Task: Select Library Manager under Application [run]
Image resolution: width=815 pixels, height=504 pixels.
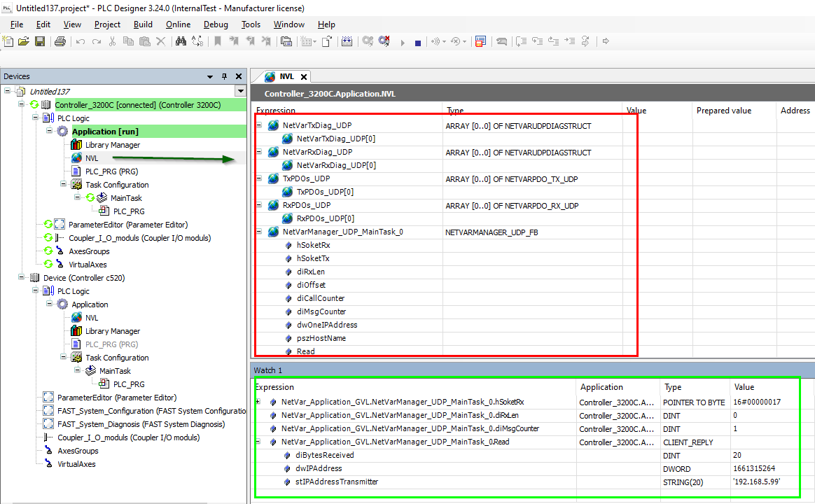Action: [x=113, y=145]
